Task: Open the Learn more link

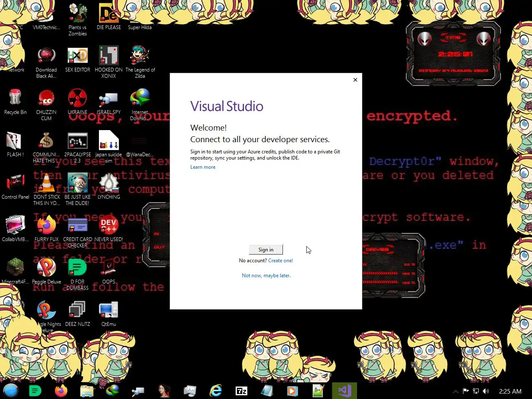Action: 203,167
